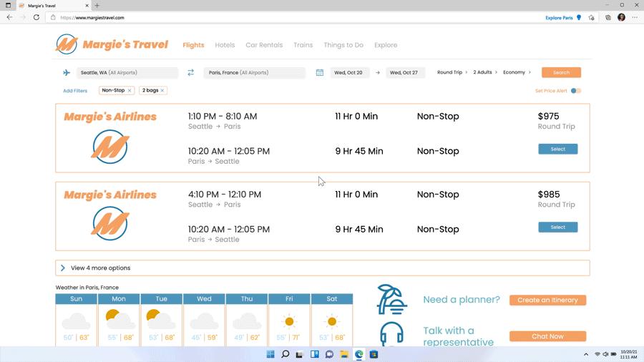The width and height of the screenshot is (644, 362).
Task: Refresh the page with browser reload icon
Action: click(36, 17)
